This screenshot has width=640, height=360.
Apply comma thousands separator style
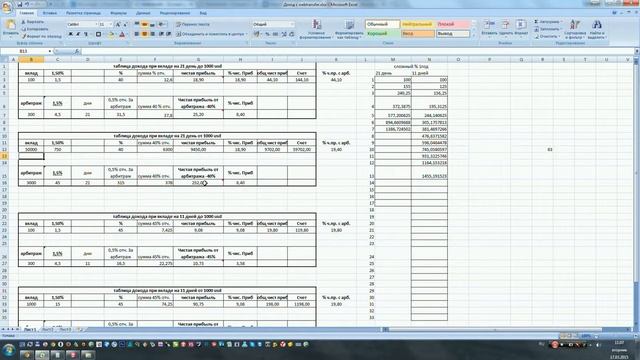point(275,34)
